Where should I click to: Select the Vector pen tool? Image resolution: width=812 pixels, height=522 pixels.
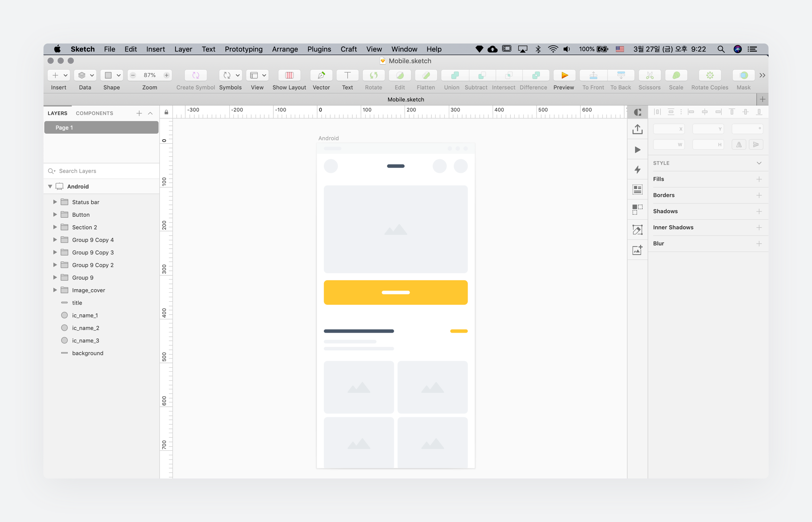pos(321,75)
